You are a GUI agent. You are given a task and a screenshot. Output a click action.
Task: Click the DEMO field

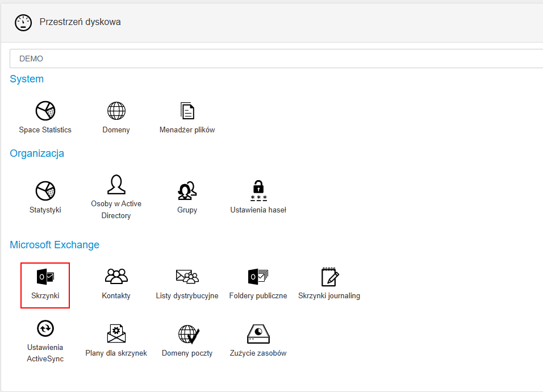pos(277,59)
